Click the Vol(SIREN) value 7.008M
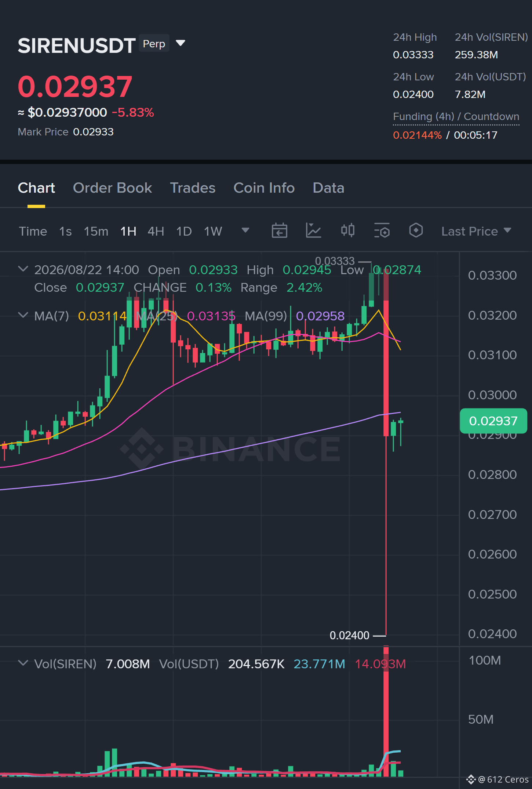This screenshot has width=532, height=789. point(128,664)
